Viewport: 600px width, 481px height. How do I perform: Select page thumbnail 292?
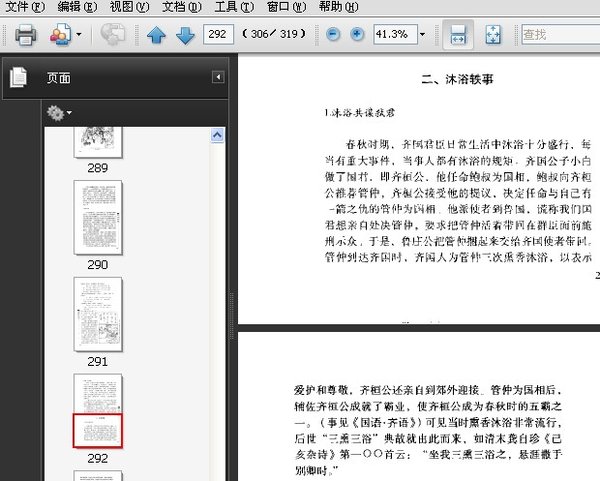[x=98, y=411]
